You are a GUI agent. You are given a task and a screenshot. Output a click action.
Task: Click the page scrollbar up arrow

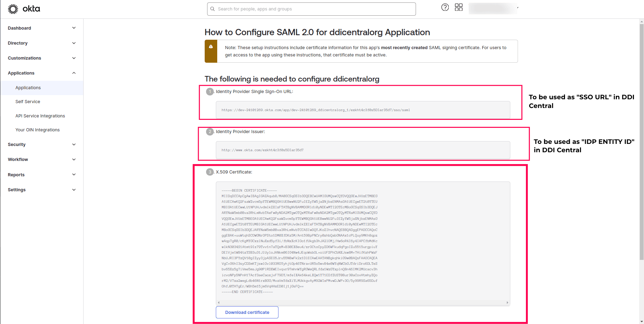[642, 22]
